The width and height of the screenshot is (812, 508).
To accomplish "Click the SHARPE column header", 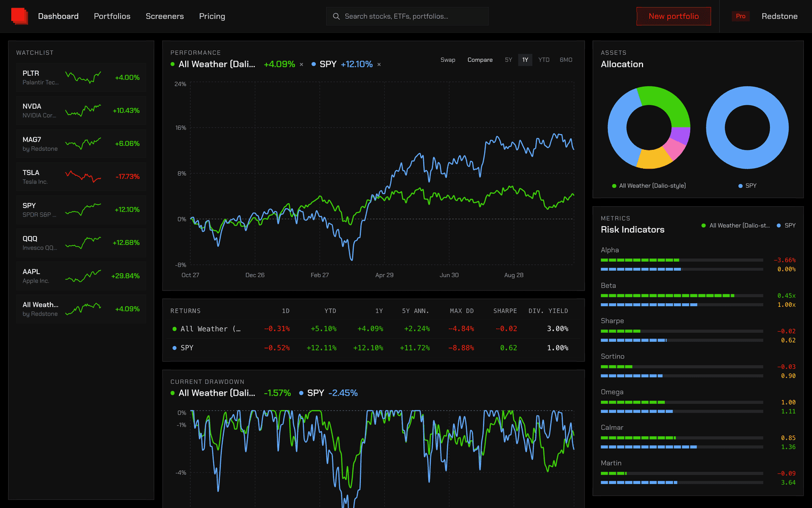I will [505, 311].
